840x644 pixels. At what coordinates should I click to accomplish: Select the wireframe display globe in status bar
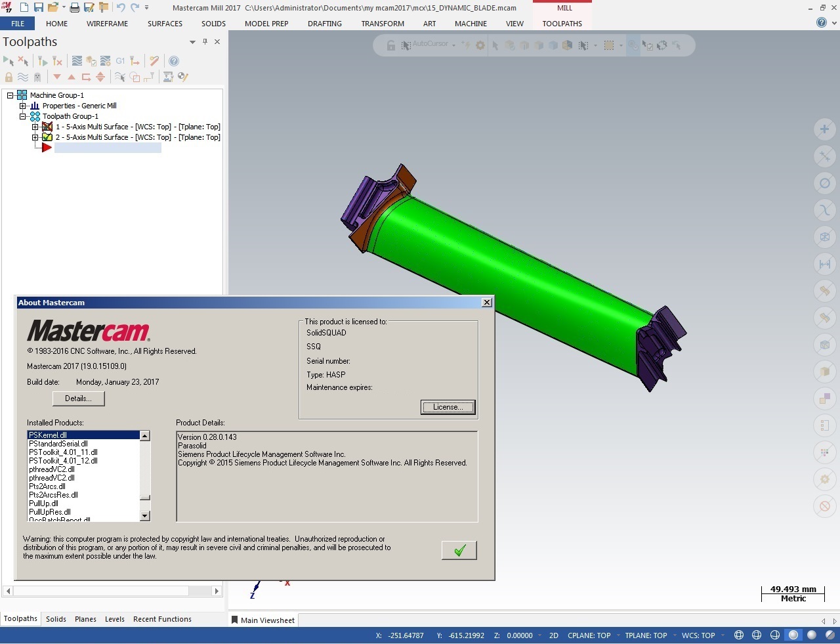point(739,635)
